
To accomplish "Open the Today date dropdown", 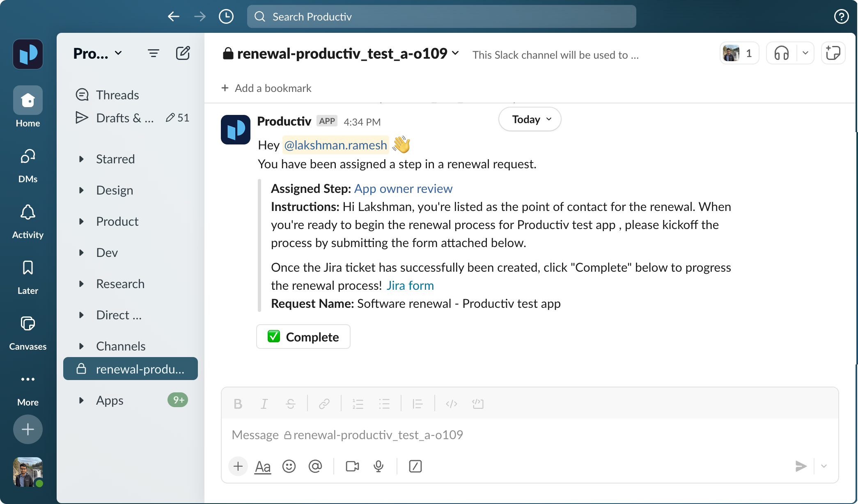I will tap(530, 119).
